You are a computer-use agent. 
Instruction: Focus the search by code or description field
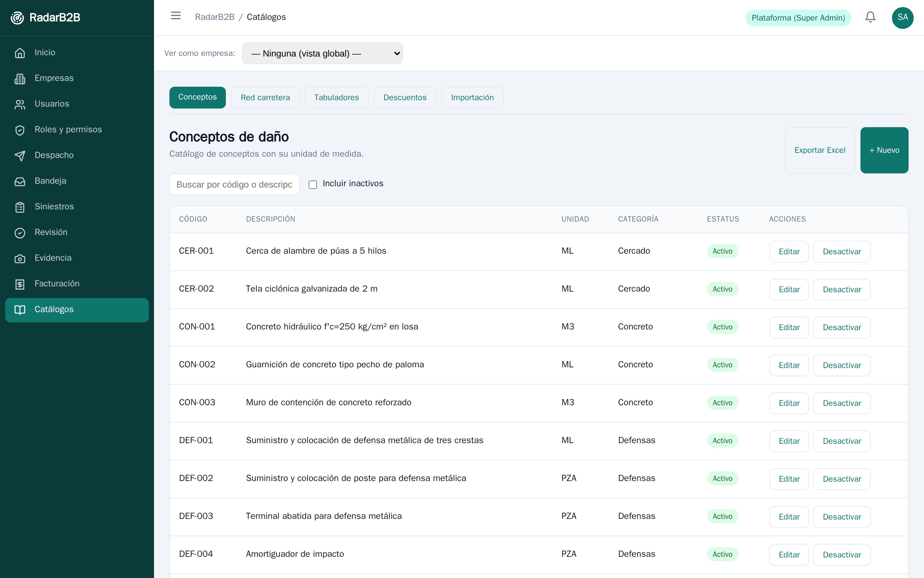point(235,185)
